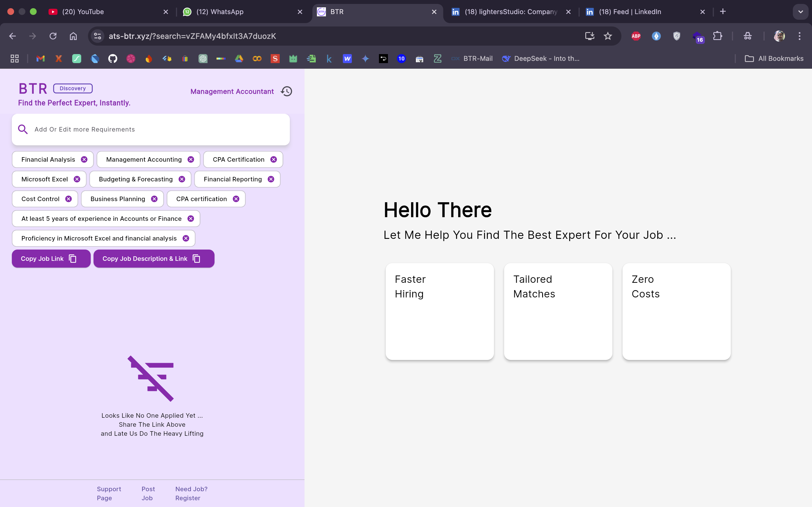Open the job history clock icon

tap(286, 91)
